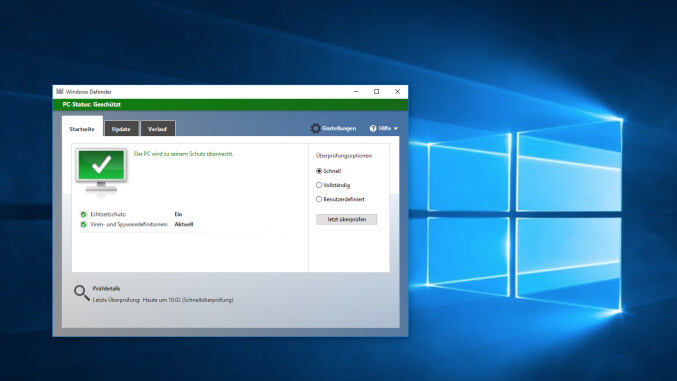Click the PC-Status: Geschützt banner text

click(x=92, y=105)
